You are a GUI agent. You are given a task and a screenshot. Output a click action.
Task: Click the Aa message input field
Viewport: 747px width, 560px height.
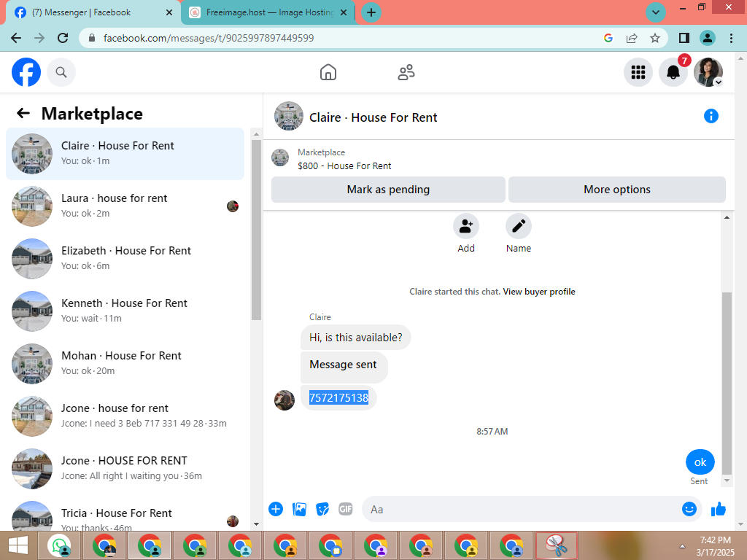522,509
